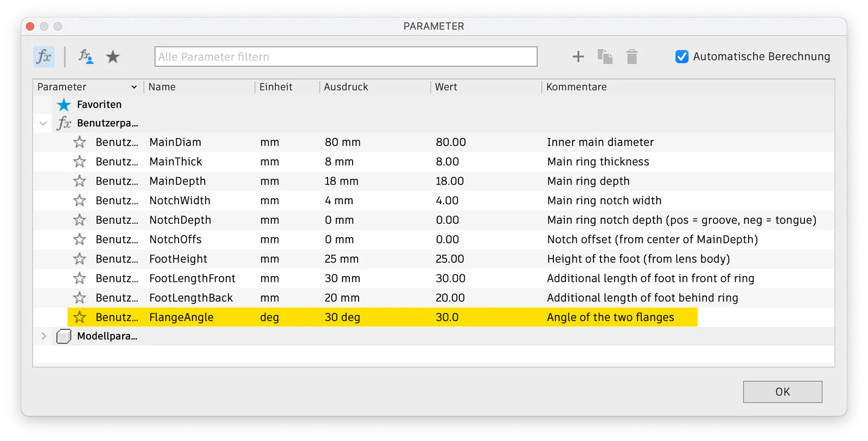The width and height of the screenshot is (868, 441).
Task: Click the Alle Parameter filtern search field
Action: [346, 56]
